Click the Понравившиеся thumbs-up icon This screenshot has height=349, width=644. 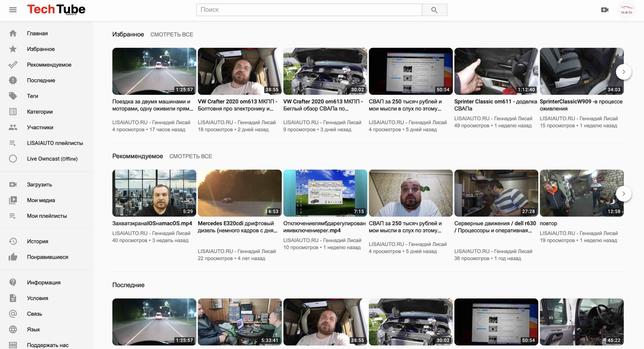tap(13, 257)
